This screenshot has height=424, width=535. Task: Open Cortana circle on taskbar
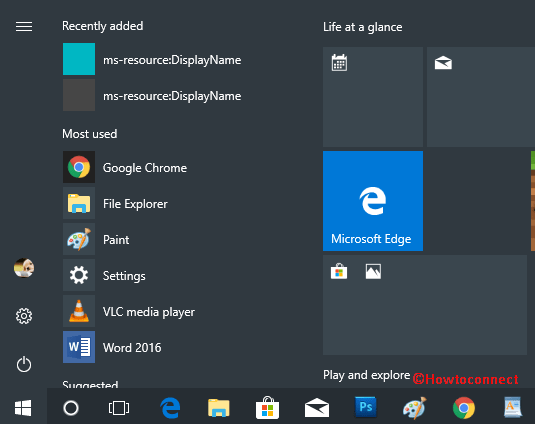click(71, 408)
